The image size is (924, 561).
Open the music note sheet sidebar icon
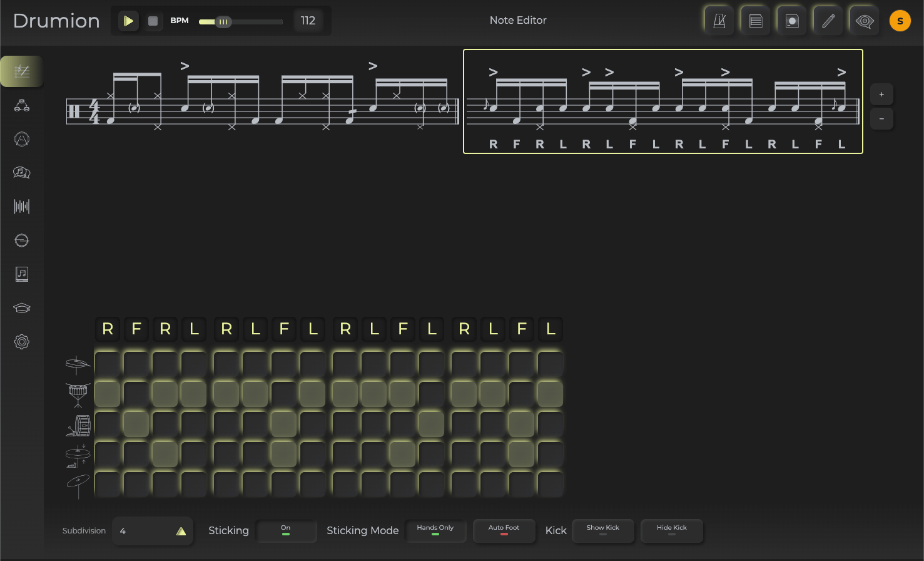click(x=22, y=274)
